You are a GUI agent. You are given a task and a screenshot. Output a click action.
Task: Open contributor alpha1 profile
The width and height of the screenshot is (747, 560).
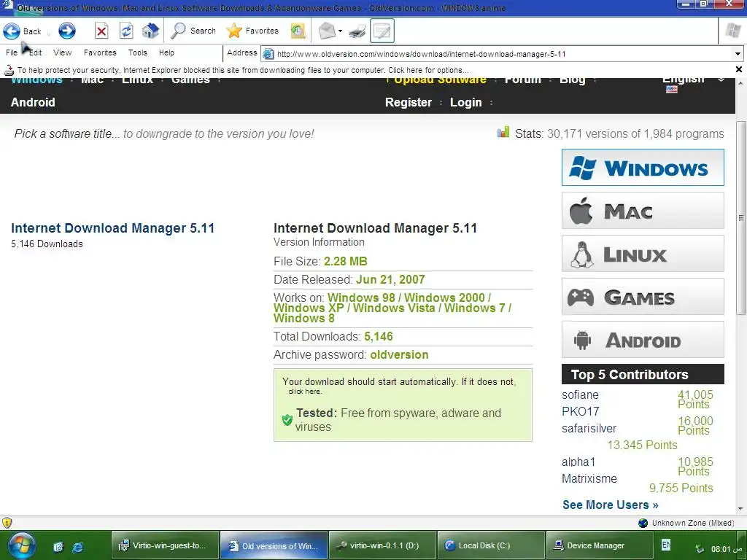coord(578,462)
